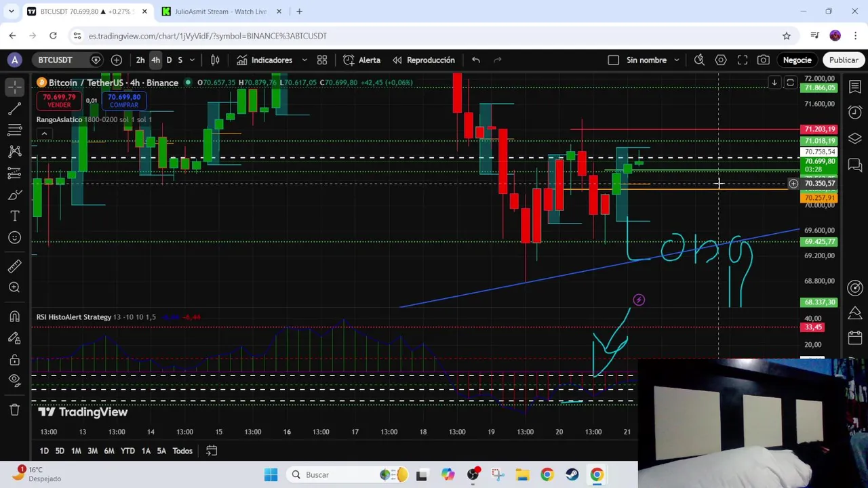Toggle lock all drawings

(x=14, y=359)
